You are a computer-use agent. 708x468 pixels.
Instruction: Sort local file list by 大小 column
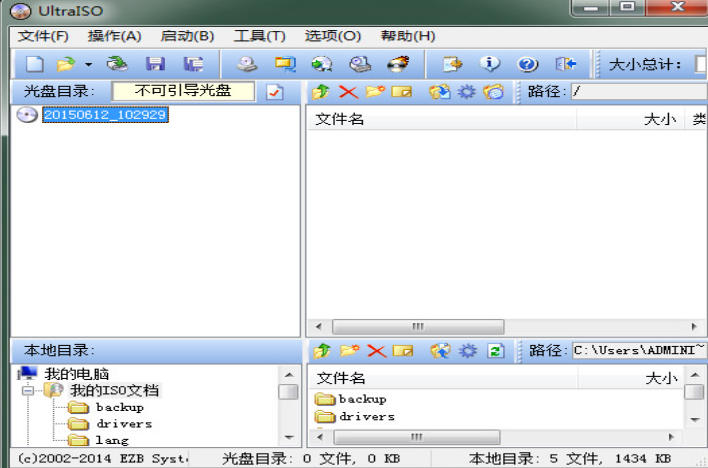(631, 378)
